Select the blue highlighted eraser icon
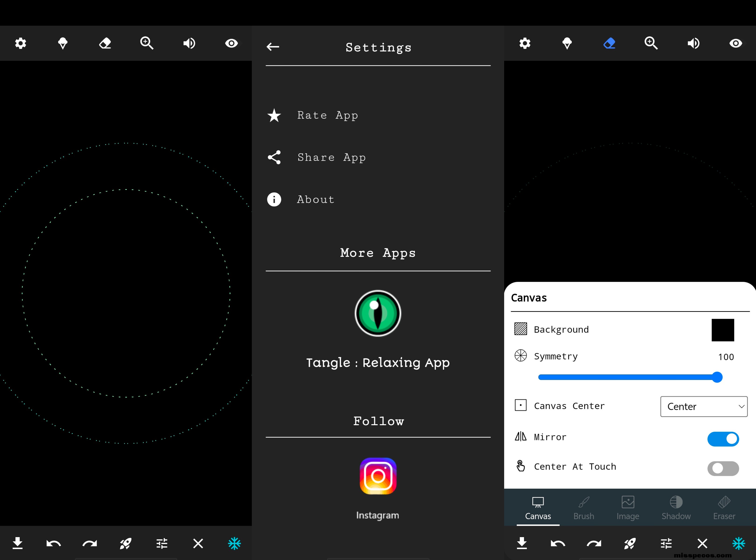756x560 pixels. coord(609,43)
